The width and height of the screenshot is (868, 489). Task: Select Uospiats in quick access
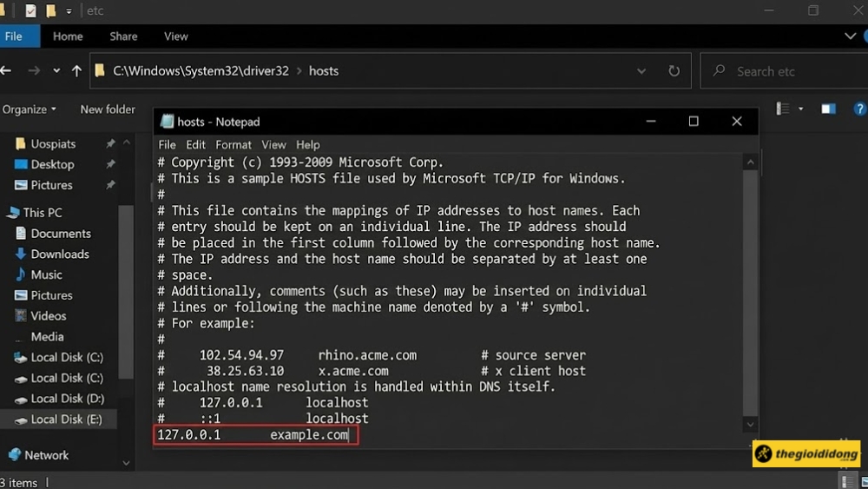pyautogui.click(x=53, y=144)
